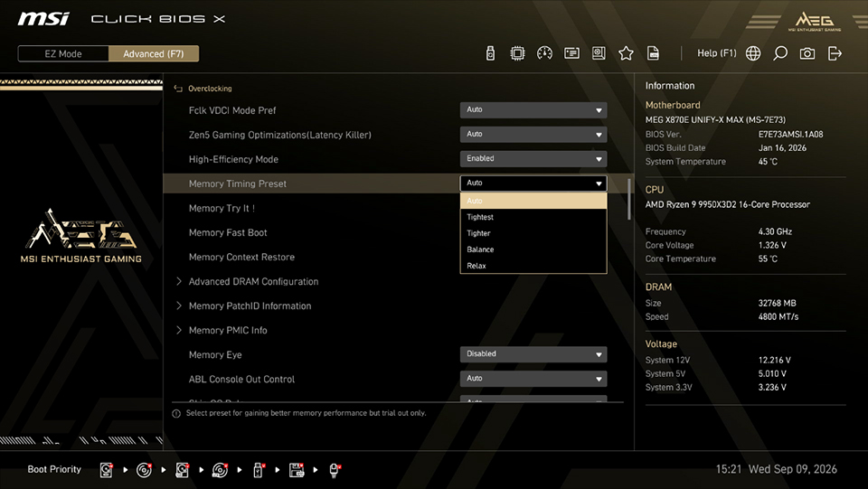This screenshot has height=489, width=868.
Task: Click the BIOS Build Date Jan 16, 2026
Action: click(x=782, y=147)
